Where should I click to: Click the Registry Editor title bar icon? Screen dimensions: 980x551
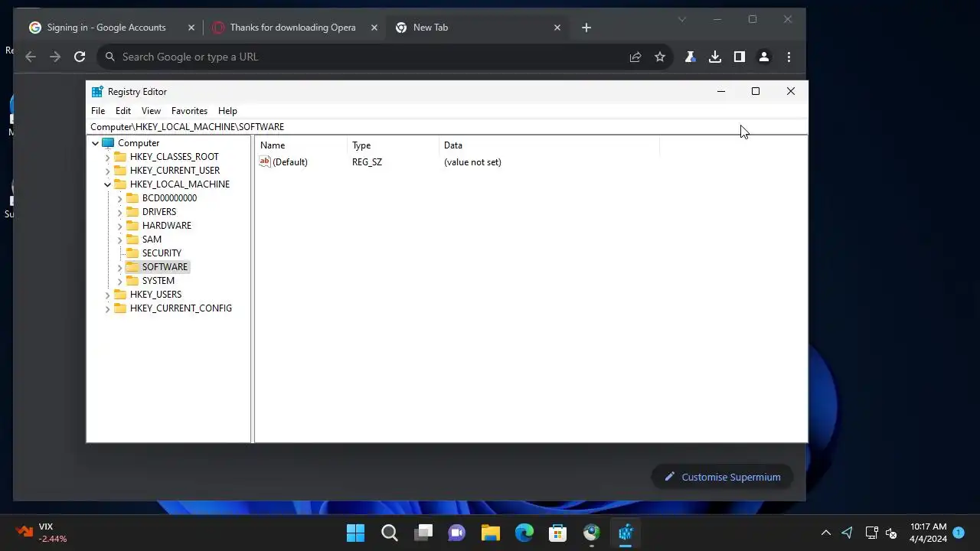coord(97,92)
